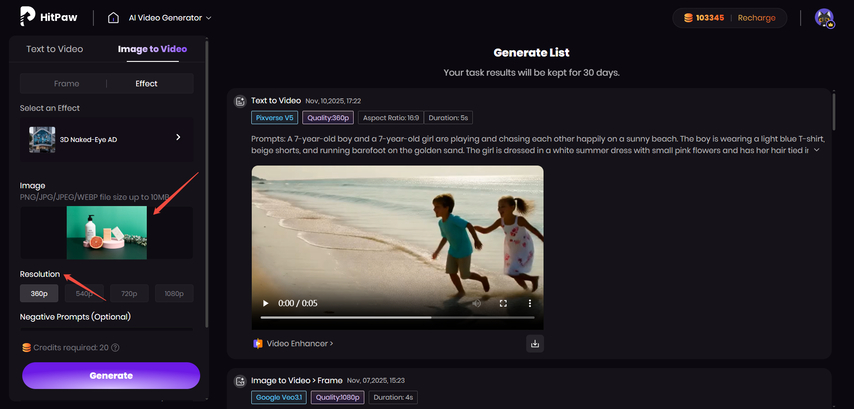Viewport: 854px width, 409px height.
Task: Enter fullscreen on the video player
Action: [x=503, y=303]
